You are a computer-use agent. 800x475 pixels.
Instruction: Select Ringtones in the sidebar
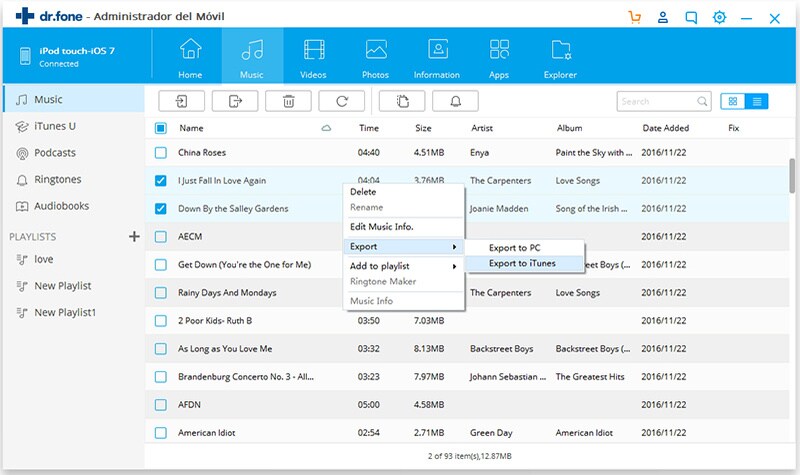pos(74,179)
